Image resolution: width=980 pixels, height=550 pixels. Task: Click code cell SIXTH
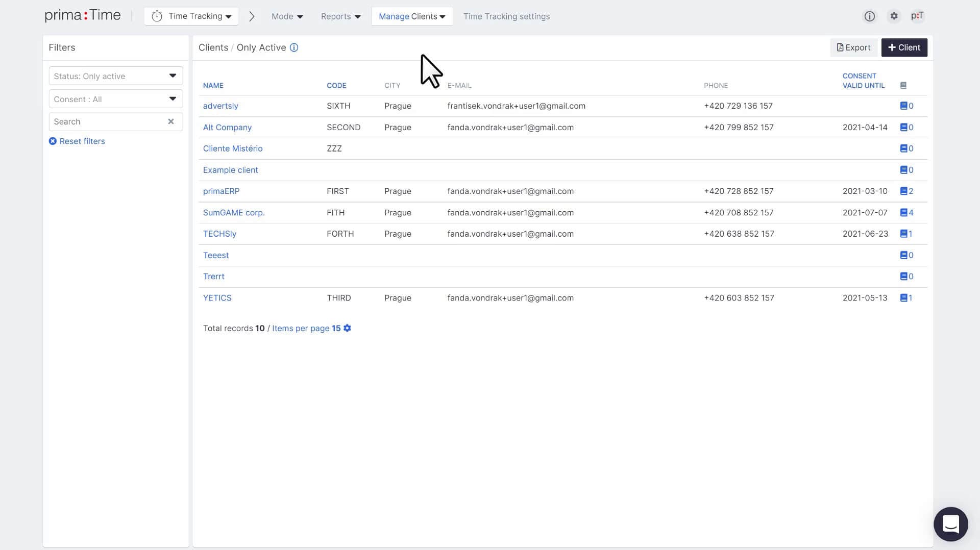point(338,106)
